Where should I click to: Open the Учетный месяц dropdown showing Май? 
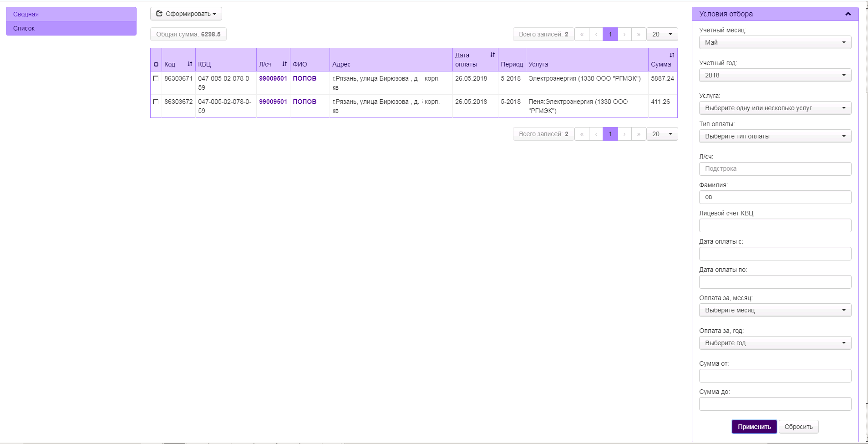(775, 42)
